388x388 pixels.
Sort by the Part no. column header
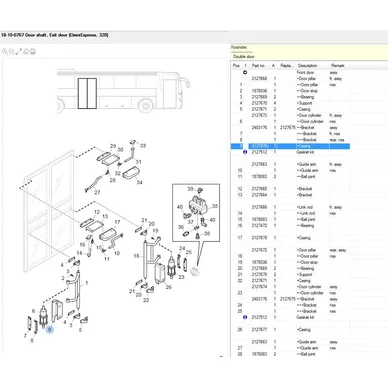(258, 66)
